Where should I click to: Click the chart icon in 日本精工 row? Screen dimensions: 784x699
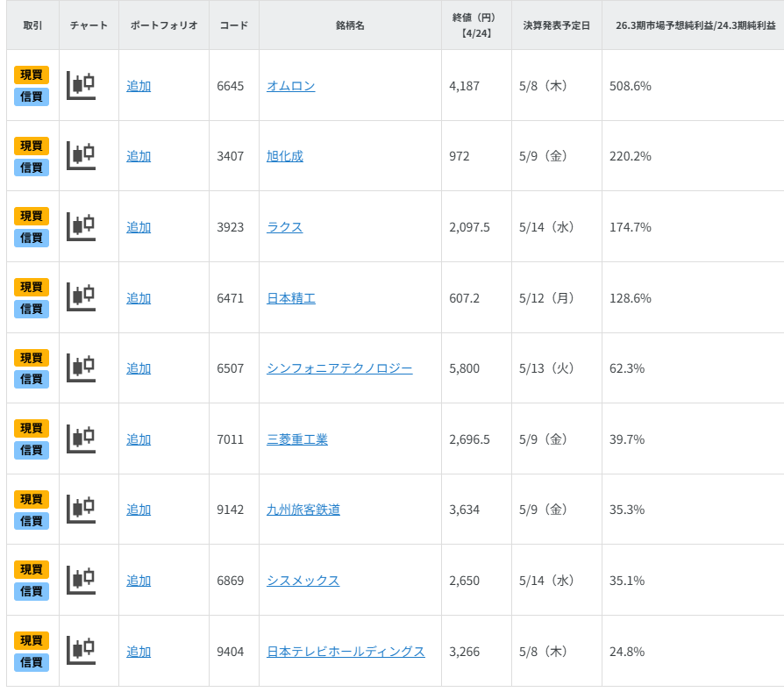pyautogui.click(x=81, y=297)
